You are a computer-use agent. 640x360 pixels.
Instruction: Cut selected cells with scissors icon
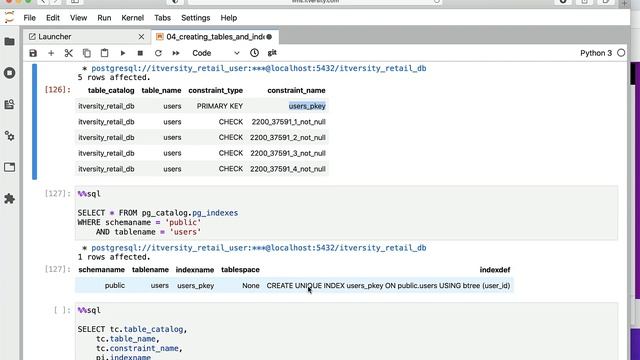69,53
